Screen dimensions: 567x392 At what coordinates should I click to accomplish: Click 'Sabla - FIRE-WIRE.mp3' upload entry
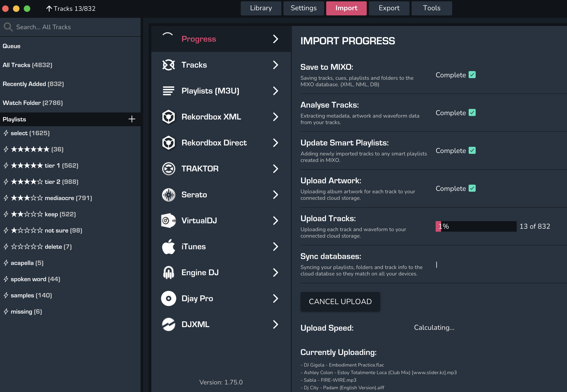[x=328, y=380]
